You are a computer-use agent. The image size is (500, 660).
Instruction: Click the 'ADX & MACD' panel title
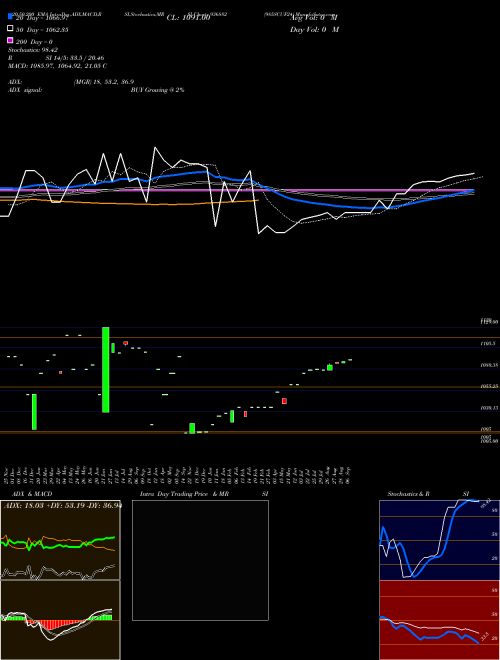pyautogui.click(x=32, y=494)
